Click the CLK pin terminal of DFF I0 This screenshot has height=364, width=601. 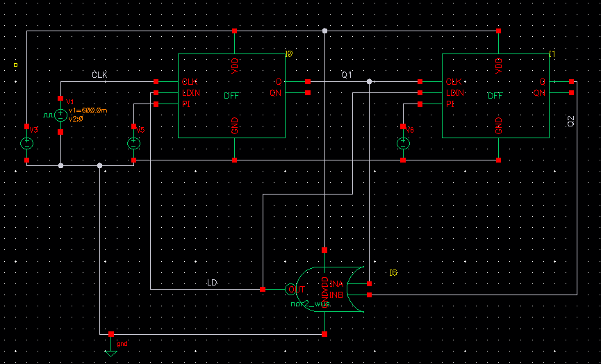[156, 81]
